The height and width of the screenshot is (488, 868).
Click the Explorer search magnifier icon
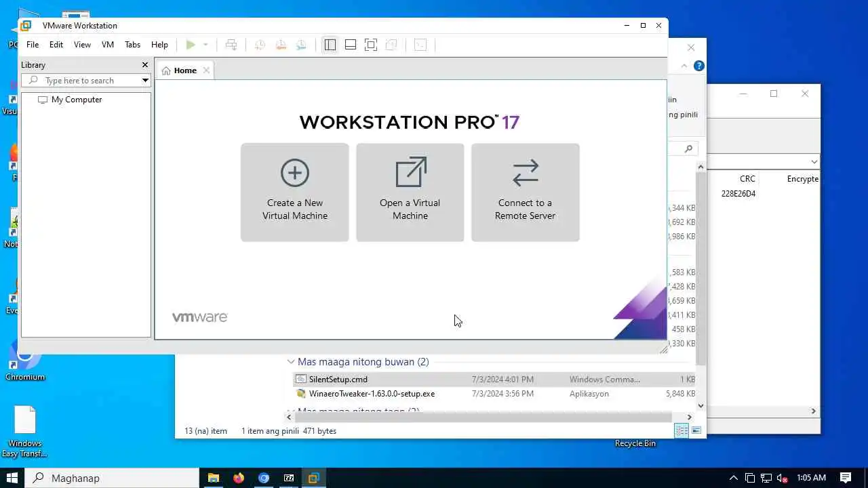[688, 148]
